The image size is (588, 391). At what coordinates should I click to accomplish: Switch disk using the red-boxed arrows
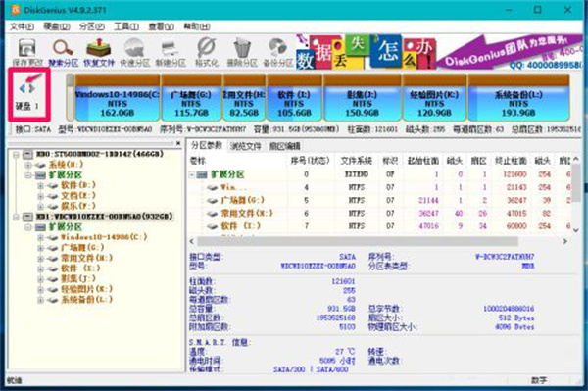tap(27, 88)
